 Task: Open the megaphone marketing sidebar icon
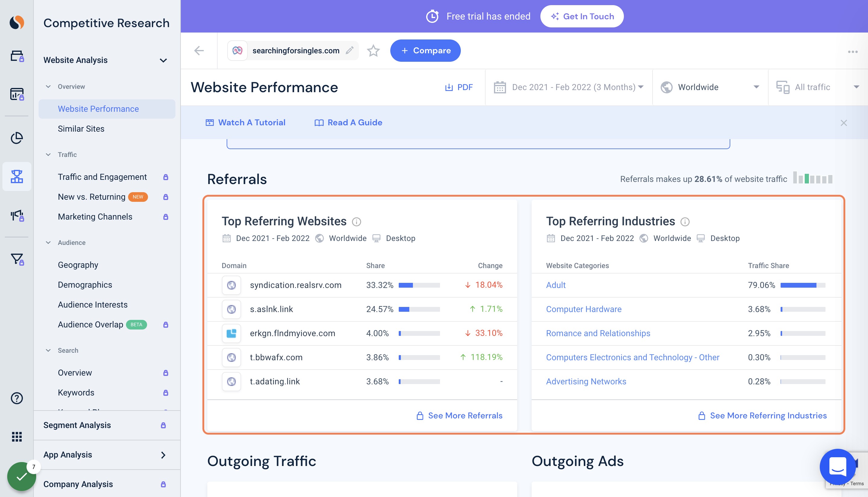click(17, 216)
